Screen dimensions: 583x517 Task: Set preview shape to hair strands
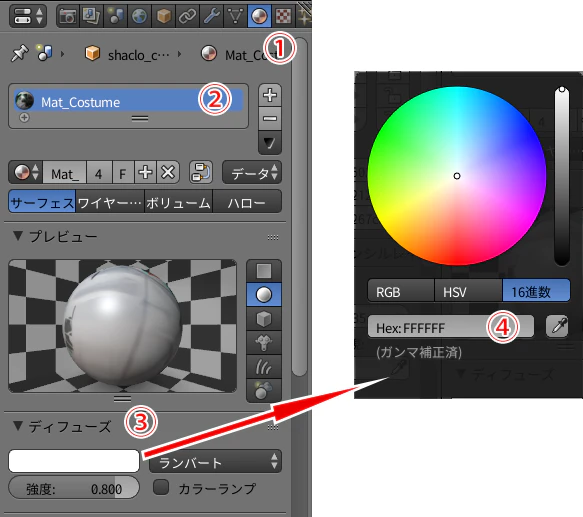pyautogui.click(x=264, y=366)
